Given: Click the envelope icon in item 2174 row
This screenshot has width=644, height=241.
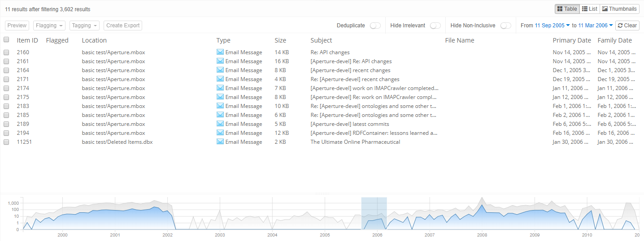Looking at the screenshot, I should coord(220,88).
